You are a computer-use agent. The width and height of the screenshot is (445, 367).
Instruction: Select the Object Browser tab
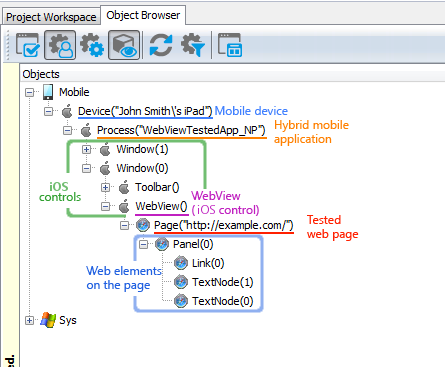(x=143, y=15)
